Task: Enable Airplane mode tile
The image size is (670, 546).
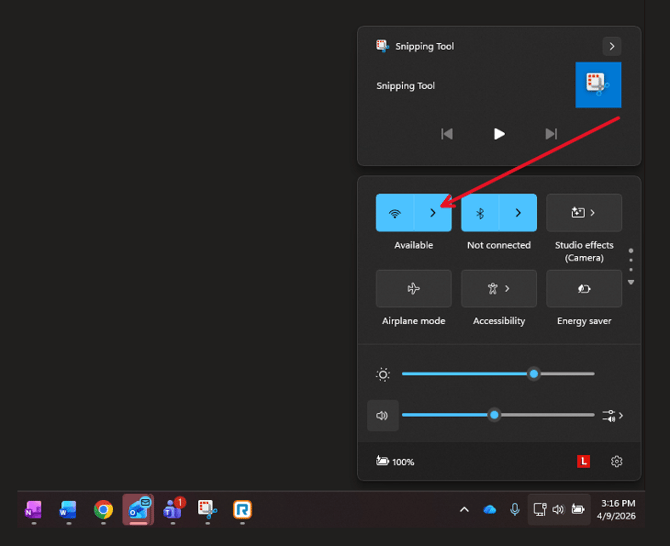Action: [414, 288]
